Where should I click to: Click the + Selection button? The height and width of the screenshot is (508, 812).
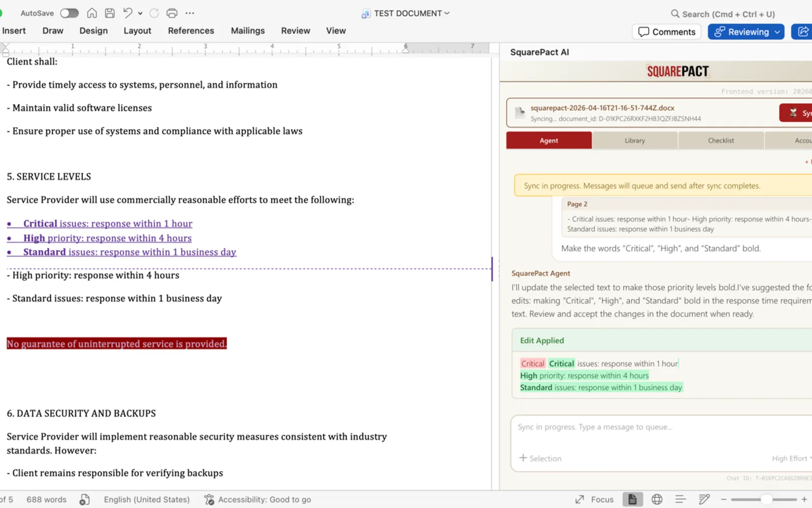point(540,458)
